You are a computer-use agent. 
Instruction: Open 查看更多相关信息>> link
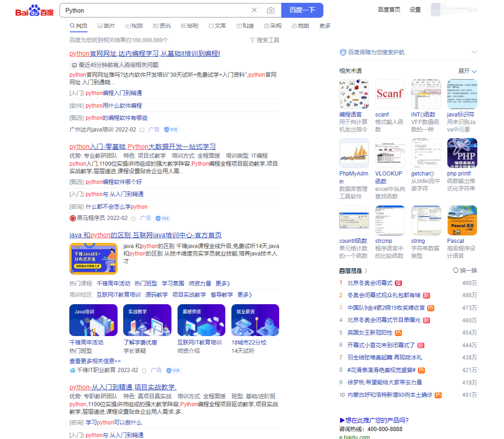point(95,361)
